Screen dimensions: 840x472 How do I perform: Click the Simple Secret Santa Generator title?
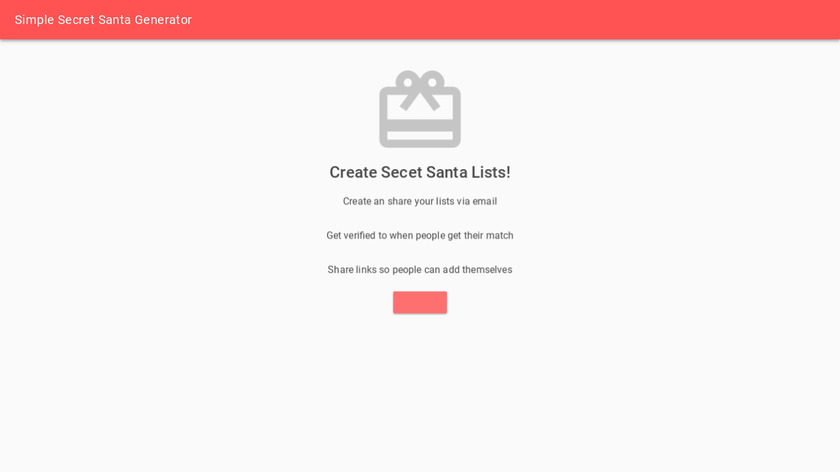point(103,20)
